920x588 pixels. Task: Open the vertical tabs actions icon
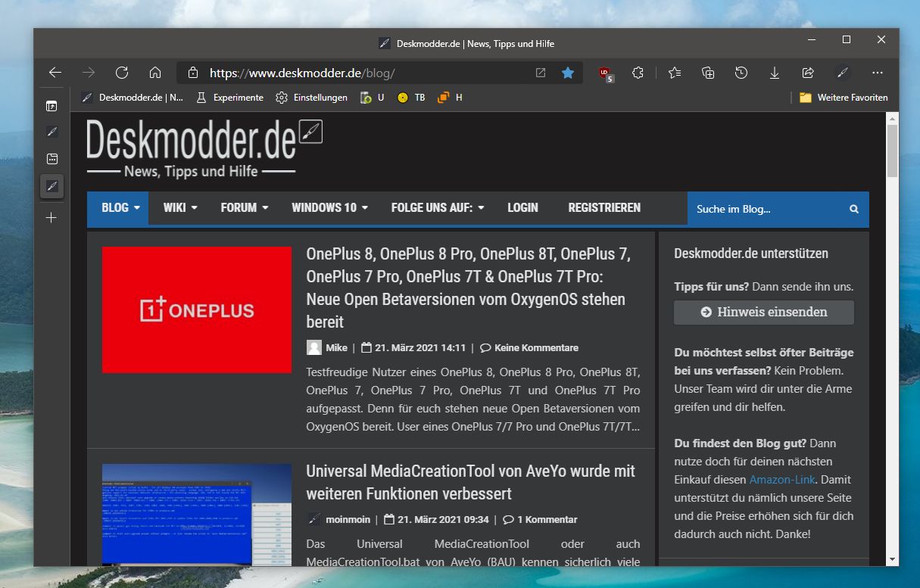tap(51, 106)
